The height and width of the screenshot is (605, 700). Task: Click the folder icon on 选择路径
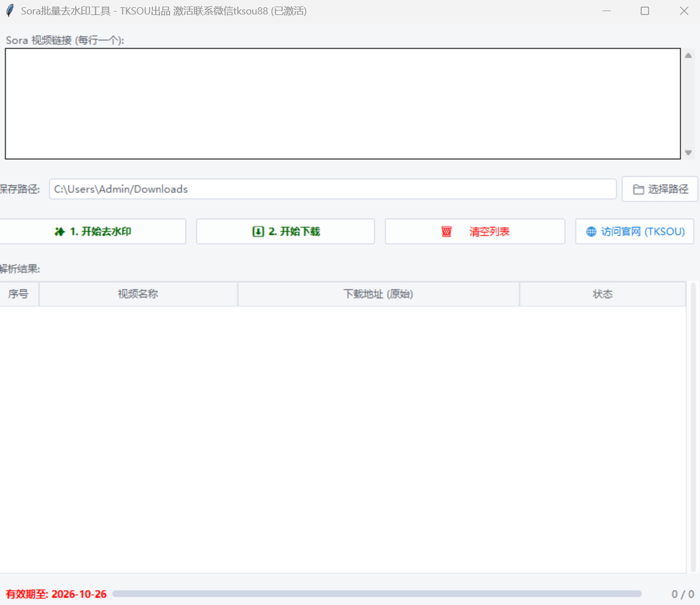click(638, 190)
